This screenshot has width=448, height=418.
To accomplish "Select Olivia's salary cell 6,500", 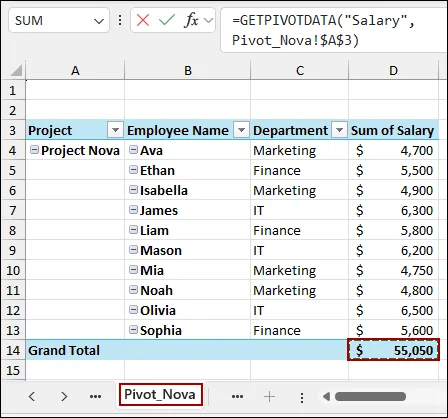I will point(393,310).
